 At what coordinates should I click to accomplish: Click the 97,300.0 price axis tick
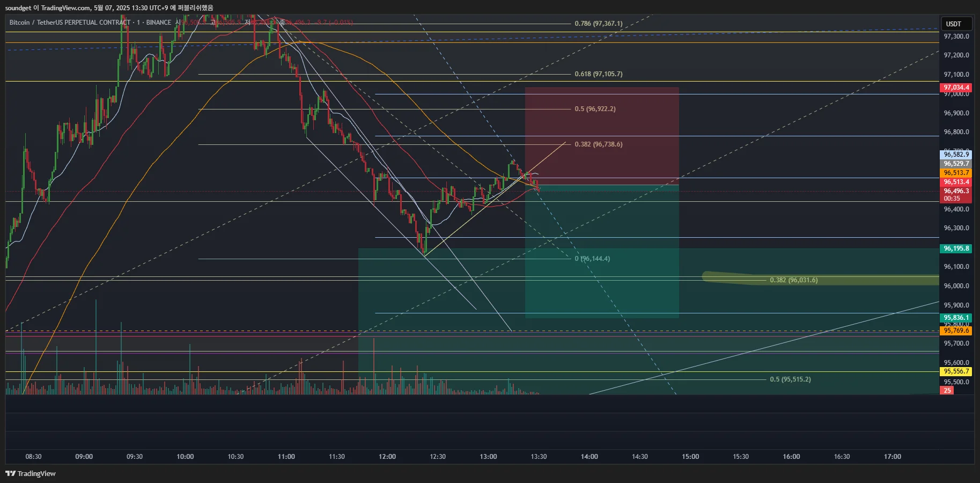coord(956,36)
